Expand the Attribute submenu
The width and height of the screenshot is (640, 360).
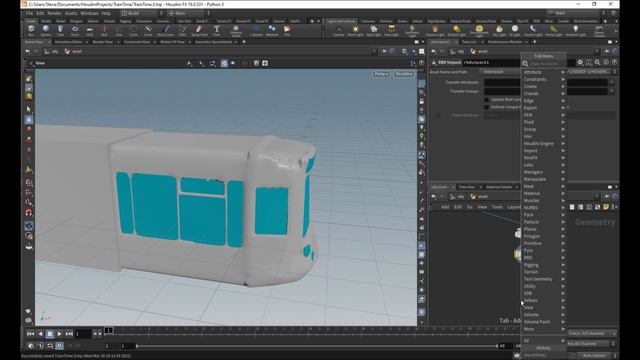[x=543, y=72]
